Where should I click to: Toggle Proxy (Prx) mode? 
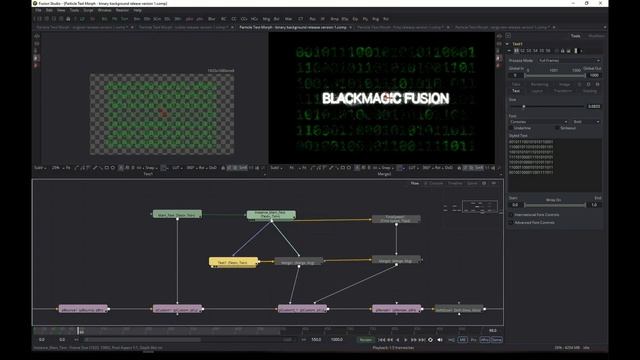coord(473,340)
